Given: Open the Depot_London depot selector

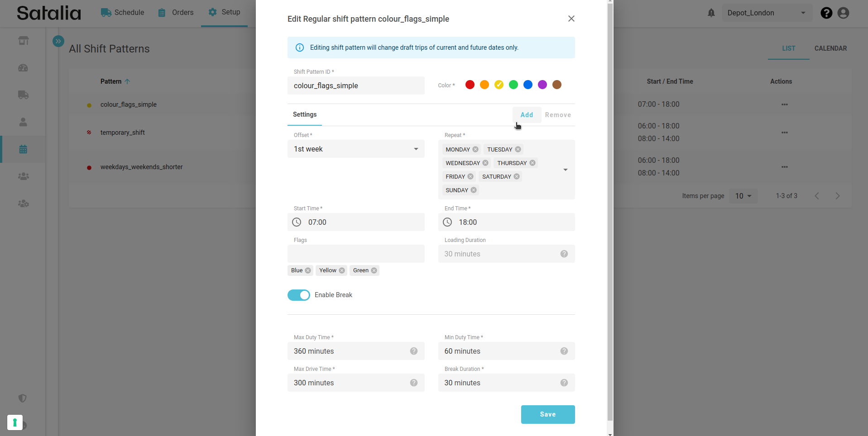Looking at the screenshot, I should click(766, 13).
